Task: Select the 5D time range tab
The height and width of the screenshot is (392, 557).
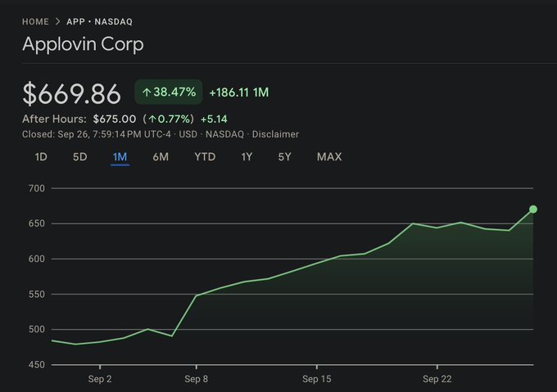Action: pyautogui.click(x=79, y=156)
